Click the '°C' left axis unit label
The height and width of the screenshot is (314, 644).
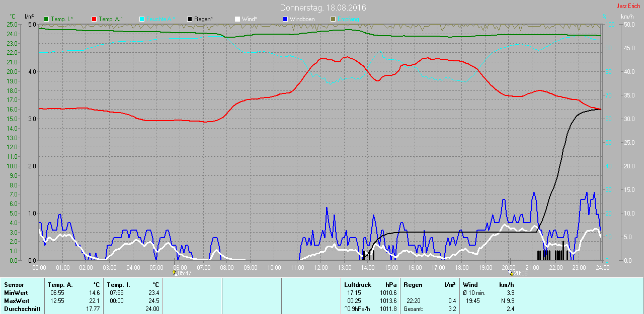pyautogui.click(x=13, y=17)
